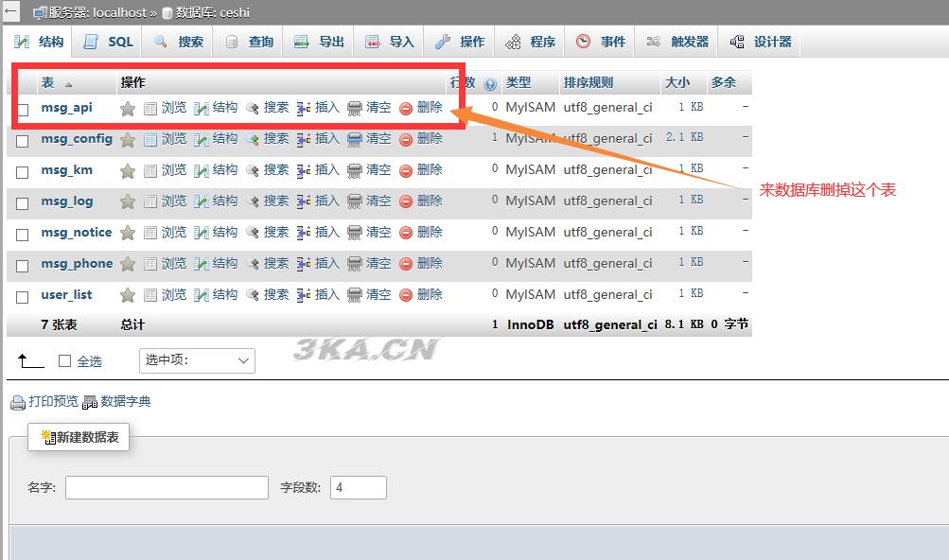Image resolution: width=949 pixels, height=560 pixels.
Task: Click the empty table icon for user_list
Action: (x=355, y=296)
